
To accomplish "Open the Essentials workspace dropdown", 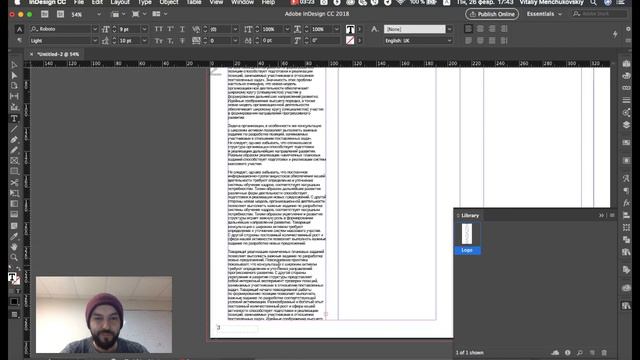I will [x=544, y=14].
